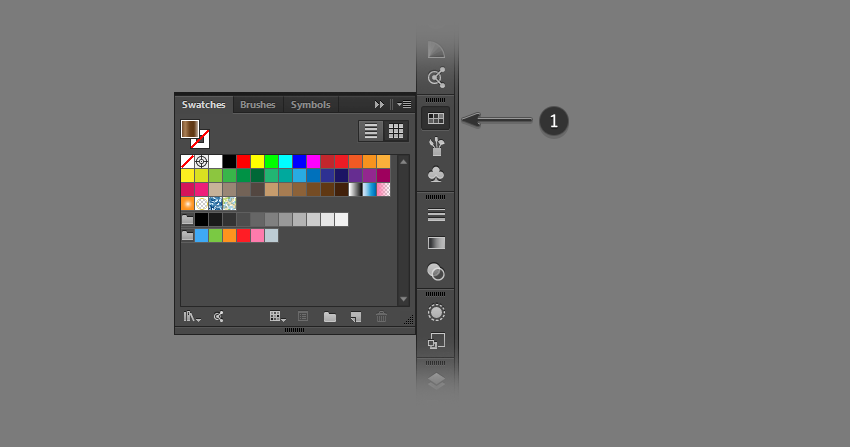Click the scrollbar down arrow in Swatches
850x447 pixels.
tap(403, 299)
